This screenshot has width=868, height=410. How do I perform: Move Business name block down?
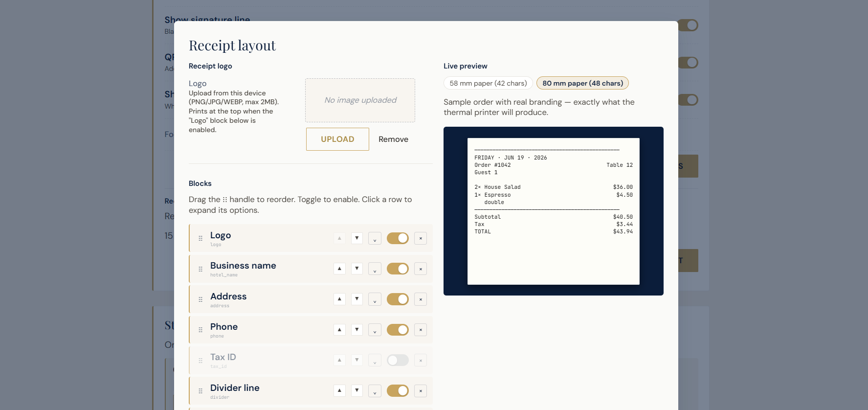click(357, 269)
